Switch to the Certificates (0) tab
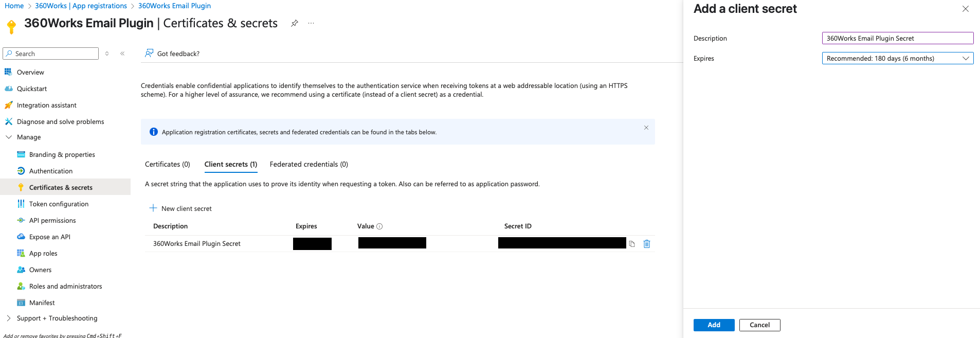Image resolution: width=980 pixels, height=338 pixels. (168, 165)
